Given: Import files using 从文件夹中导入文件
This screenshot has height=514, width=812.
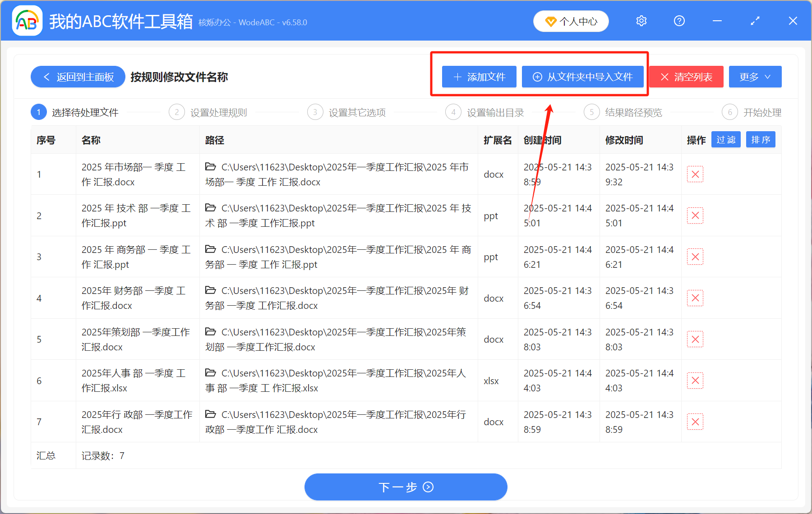Looking at the screenshot, I should (582, 77).
